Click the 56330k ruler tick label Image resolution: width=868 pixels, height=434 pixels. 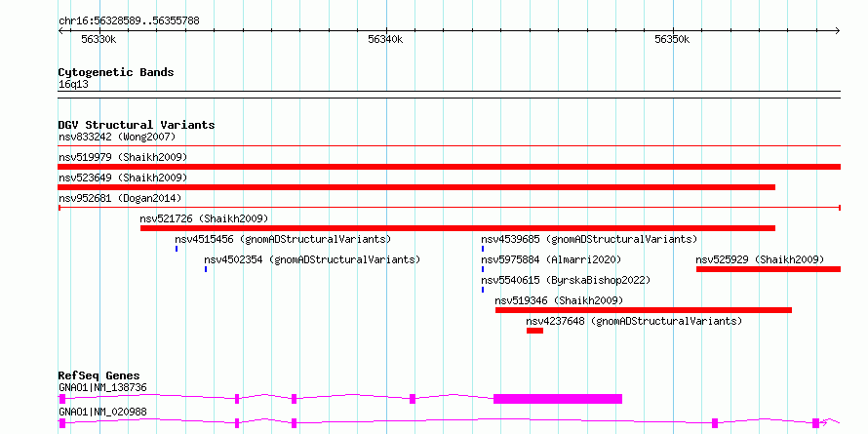click(99, 39)
